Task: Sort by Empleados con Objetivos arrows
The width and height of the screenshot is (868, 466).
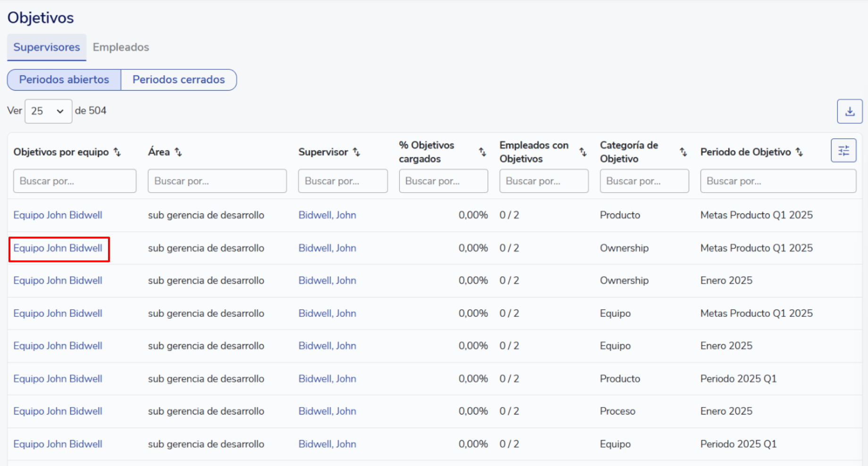Action: tap(583, 152)
